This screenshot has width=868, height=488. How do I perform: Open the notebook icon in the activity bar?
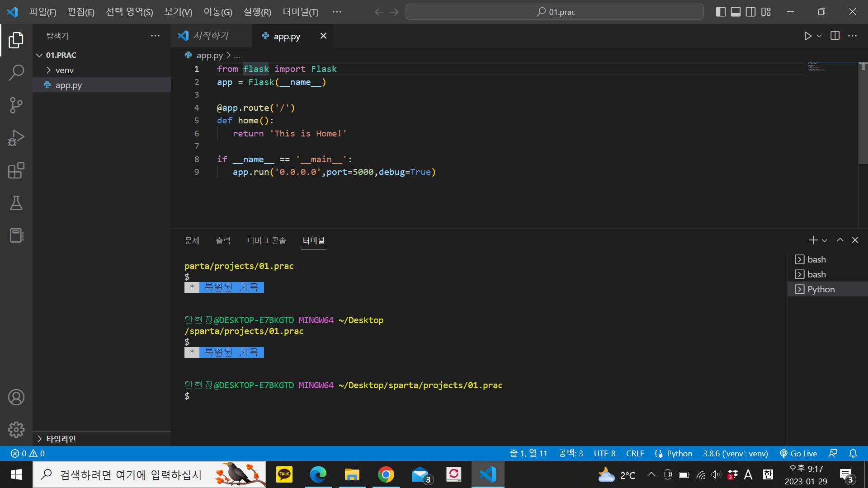[16, 235]
